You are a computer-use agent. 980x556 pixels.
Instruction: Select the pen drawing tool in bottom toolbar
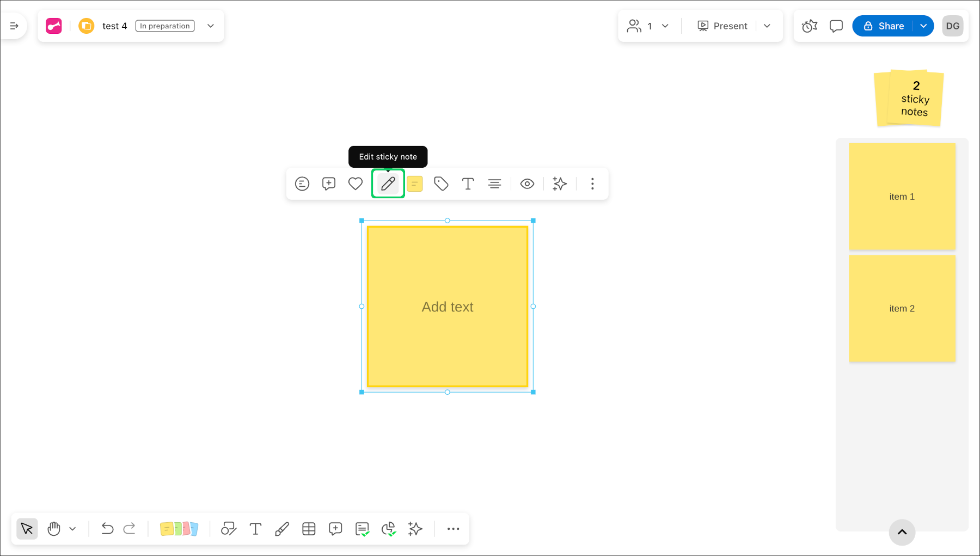coord(282,529)
